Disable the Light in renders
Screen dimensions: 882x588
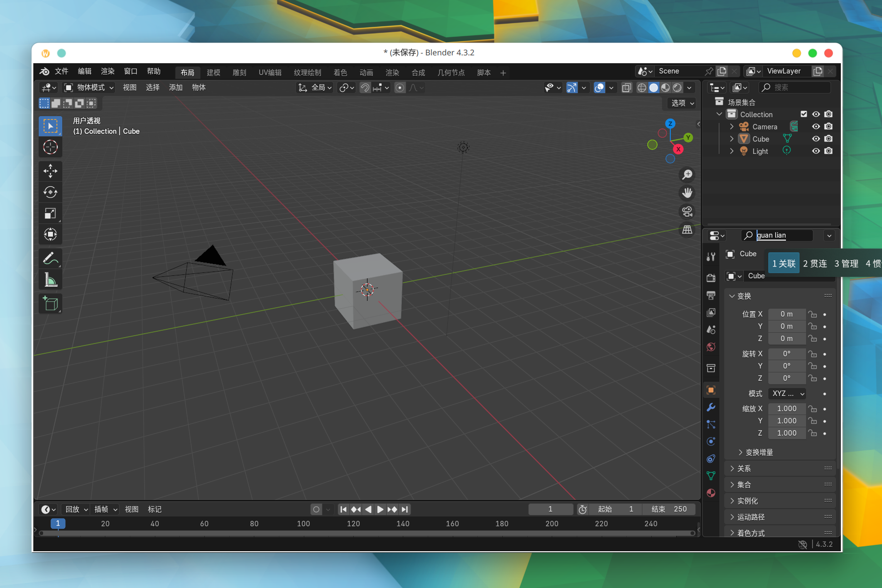(829, 151)
